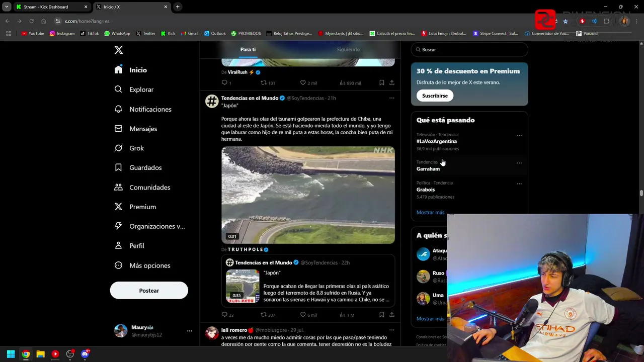Click the Postear button

[149, 291]
